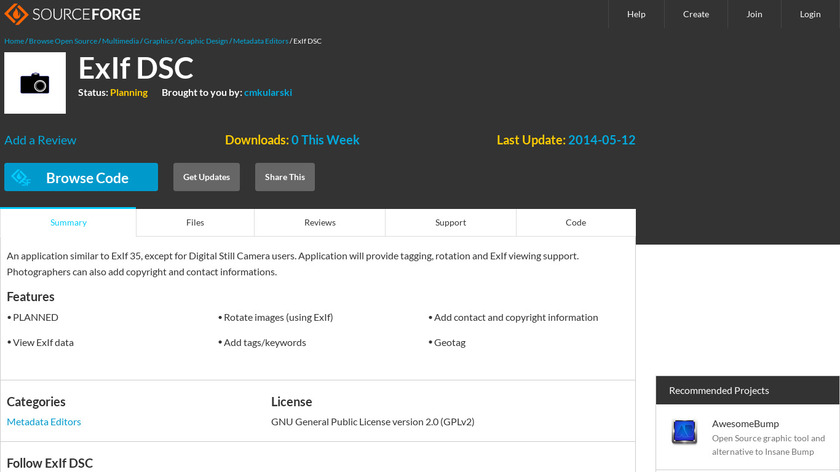
Task: Click the AwesomeBump description text
Action: click(x=768, y=445)
